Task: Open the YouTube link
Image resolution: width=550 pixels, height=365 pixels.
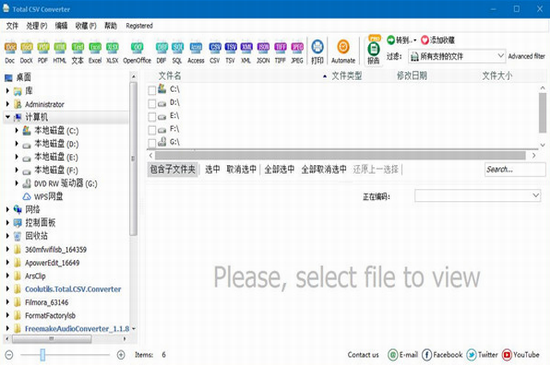Action: pos(521,355)
